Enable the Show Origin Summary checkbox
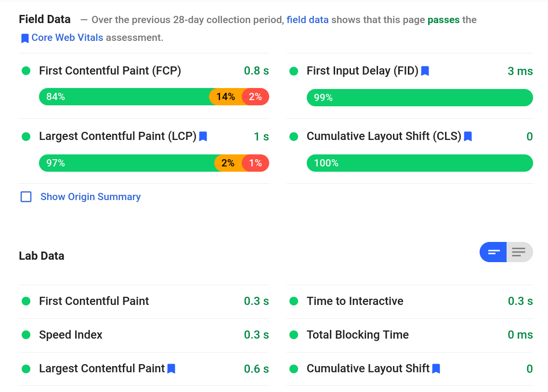The width and height of the screenshot is (548, 392). [26, 196]
